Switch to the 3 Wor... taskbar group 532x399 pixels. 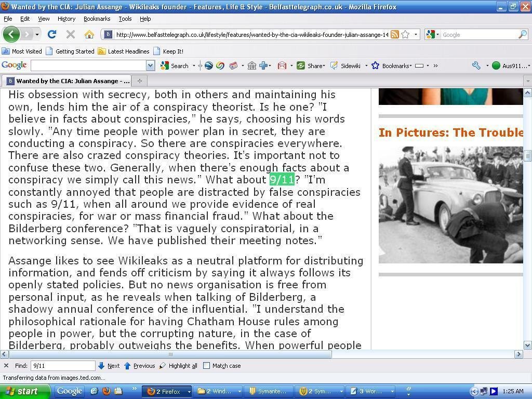point(371,391)
